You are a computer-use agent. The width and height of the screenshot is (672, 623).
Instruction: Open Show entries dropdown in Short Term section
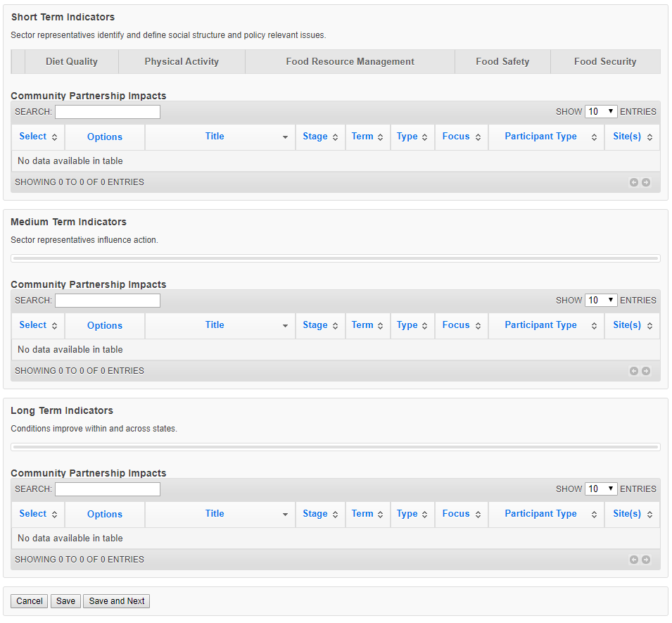coord(601,111)
